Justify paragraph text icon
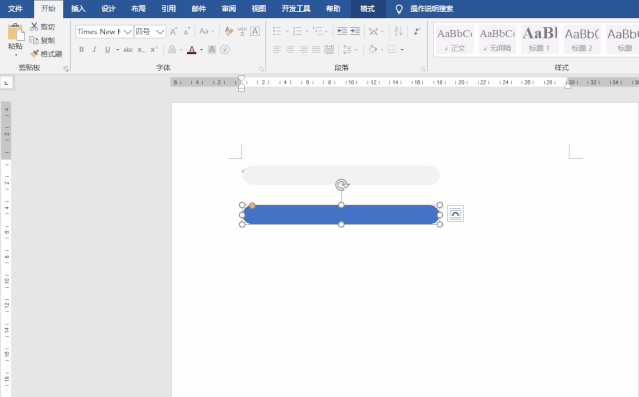The height and width of the screenshot is (397, 639). 316,50
